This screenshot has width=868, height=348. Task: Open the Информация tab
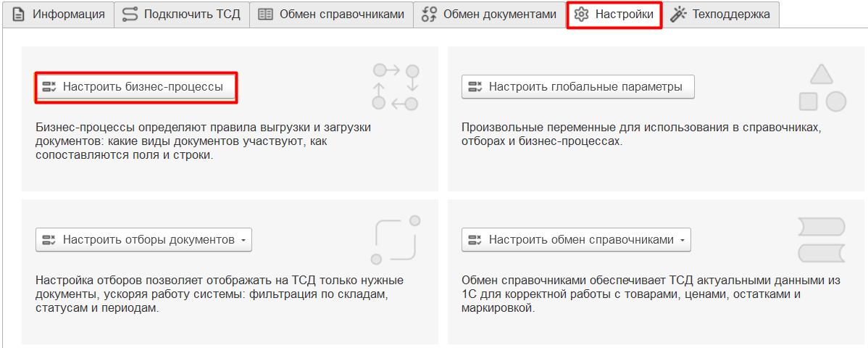pos(58,14)
